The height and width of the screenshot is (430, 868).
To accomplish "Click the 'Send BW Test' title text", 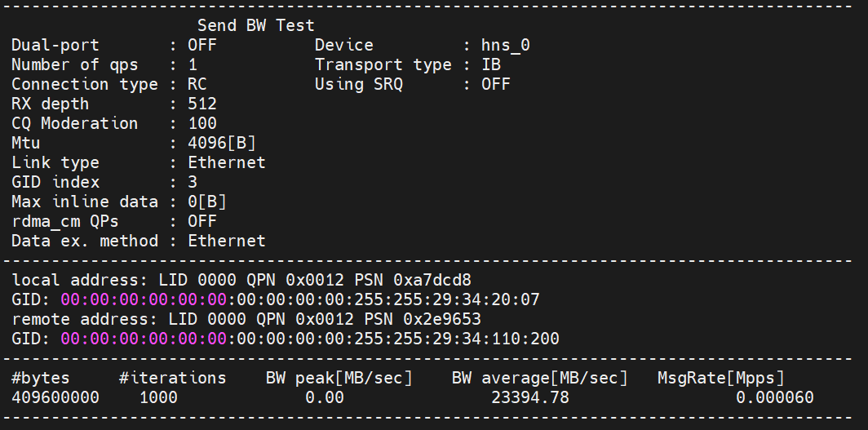I will point(255,25).
